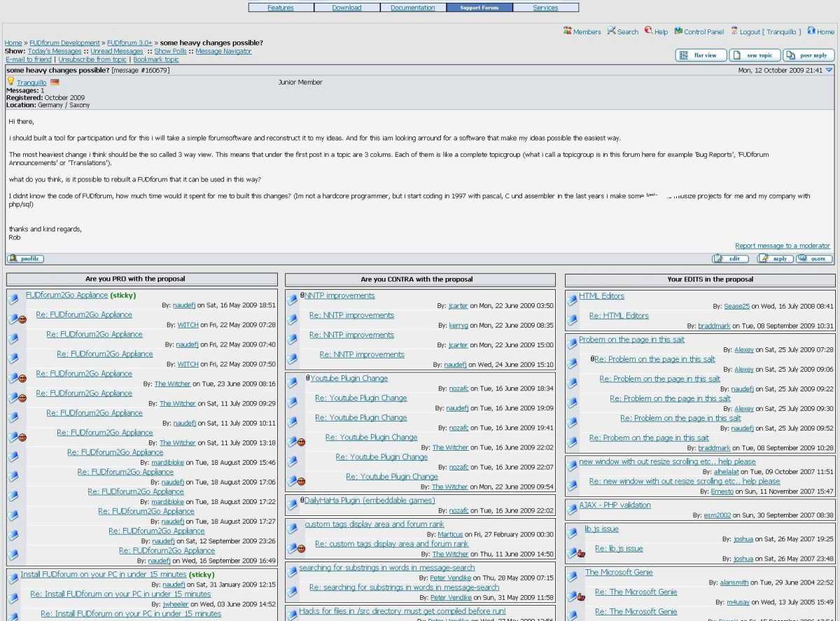
Task: Open DailyHaHa Plugin (embeddable games) topic
Action: tap(370, 501)
